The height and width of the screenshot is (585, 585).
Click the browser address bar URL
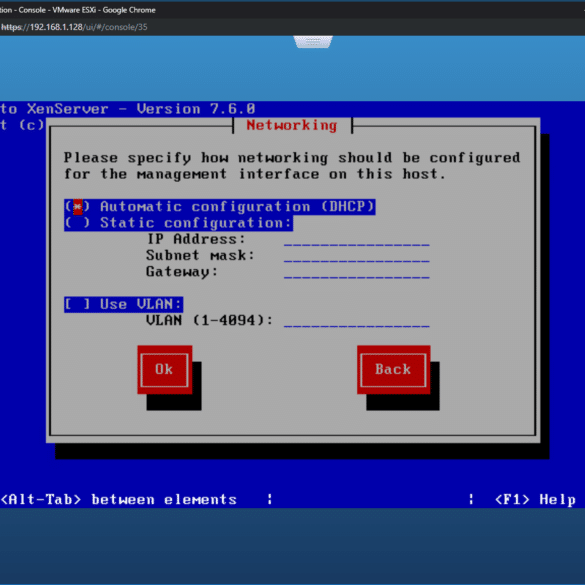[x=74, y=27]
